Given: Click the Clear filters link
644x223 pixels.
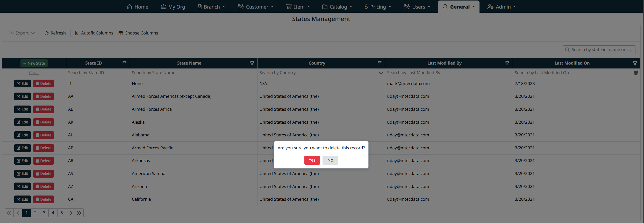Looking at the screenshot, I should click(34, 73).
